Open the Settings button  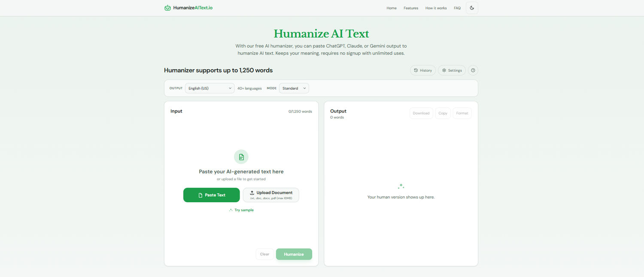click(452, 70)
